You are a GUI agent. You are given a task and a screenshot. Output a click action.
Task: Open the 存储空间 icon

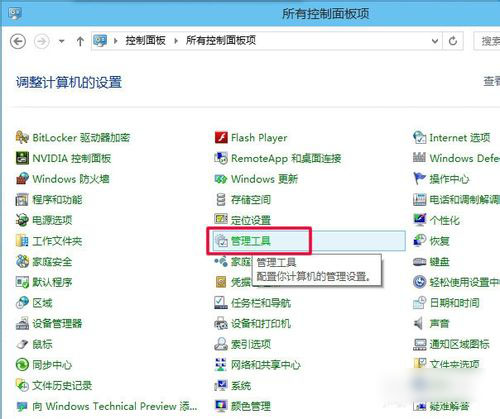(x=221, y=200)
